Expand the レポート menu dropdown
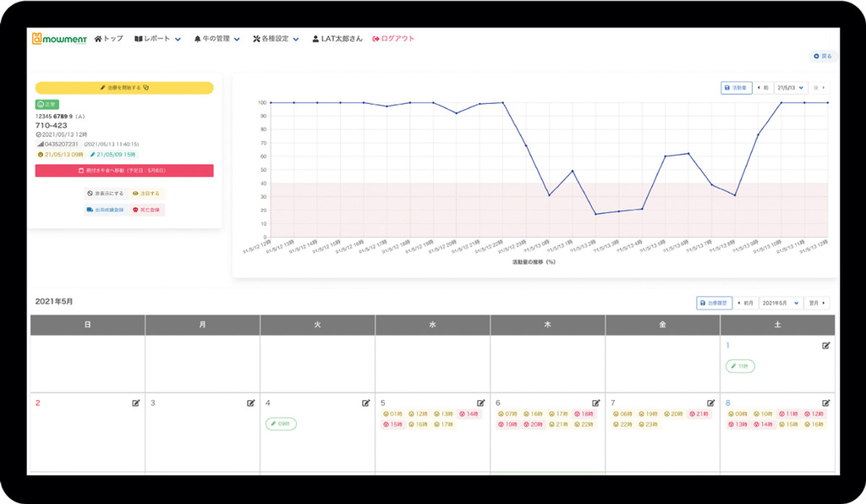The image size is (866, 504). [x=157, y=39]
